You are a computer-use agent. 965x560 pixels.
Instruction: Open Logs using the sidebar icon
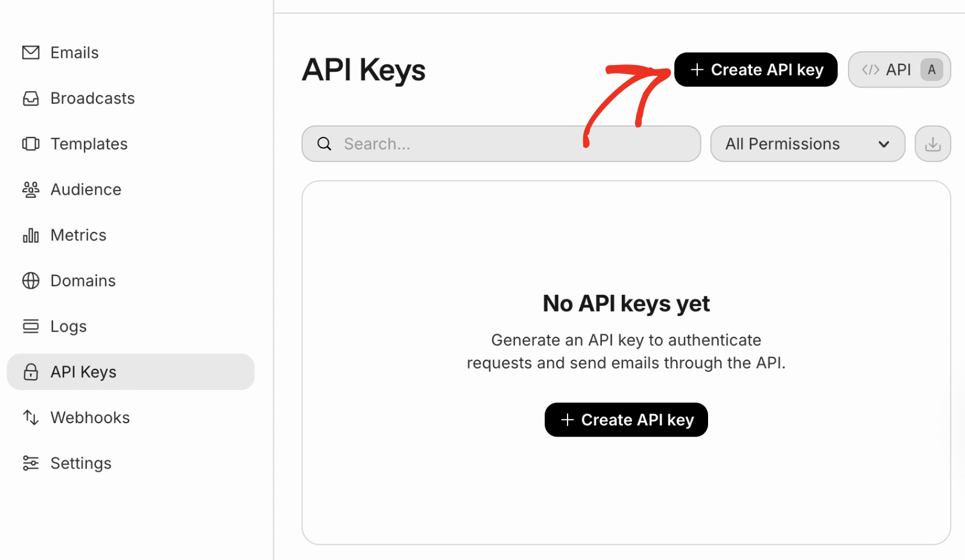[30, 326]
